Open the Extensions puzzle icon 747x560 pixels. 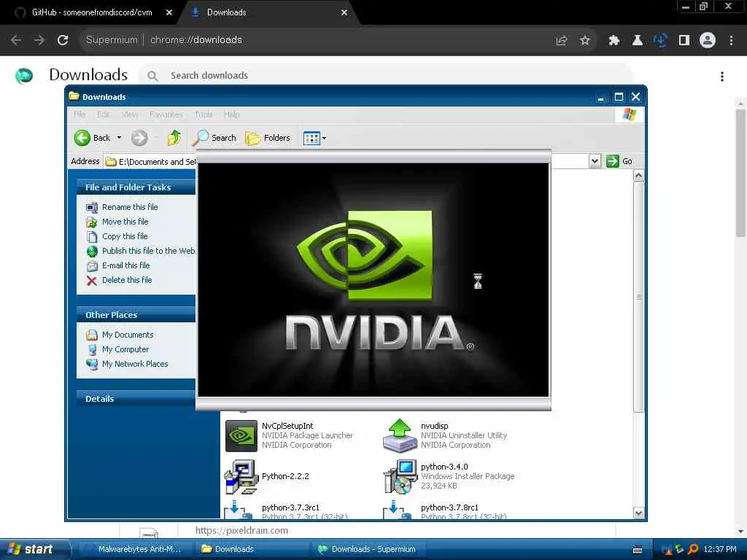[614, 41]
